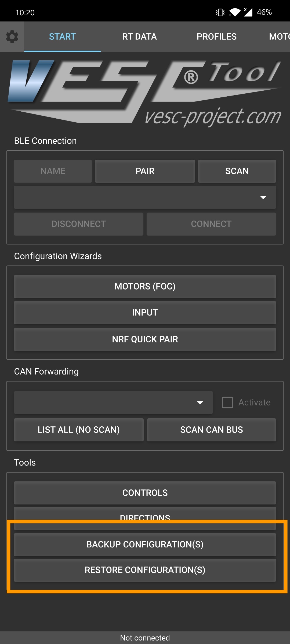This screenshot has width=290, height=644.
Task: Select the START tab
Action: coord(62,37)
